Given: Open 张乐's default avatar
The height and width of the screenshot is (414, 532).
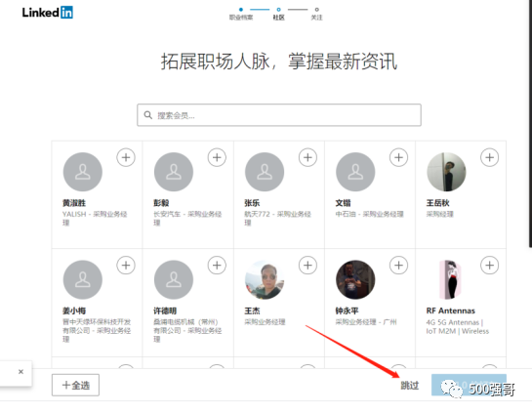Looking at the screenshot, I should coord(265,172).
